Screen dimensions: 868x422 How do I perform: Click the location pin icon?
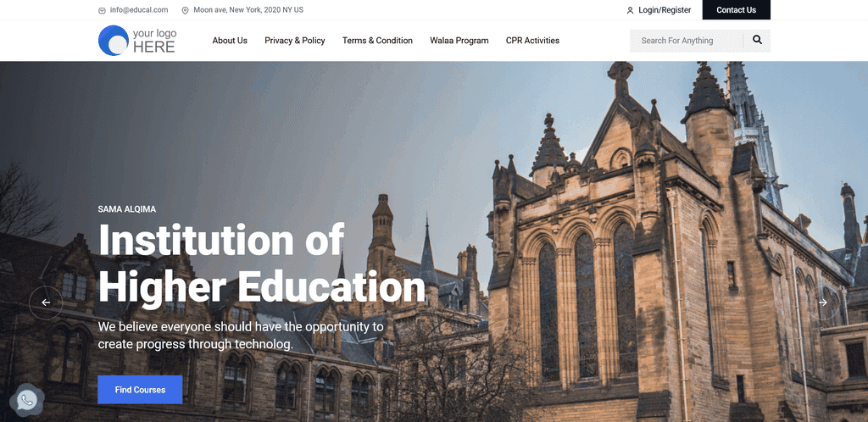point(185,10)
